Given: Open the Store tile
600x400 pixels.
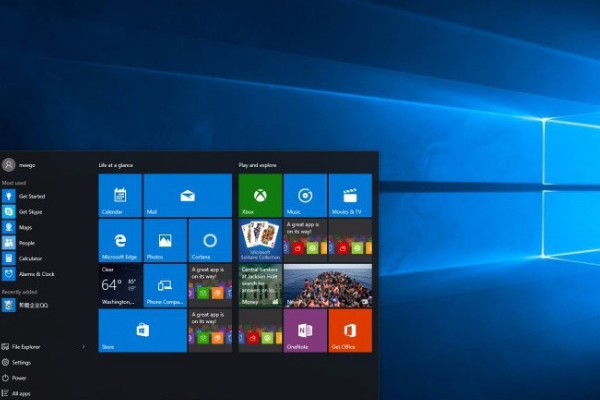Looking at the screenshot, I should coord(143,331).
